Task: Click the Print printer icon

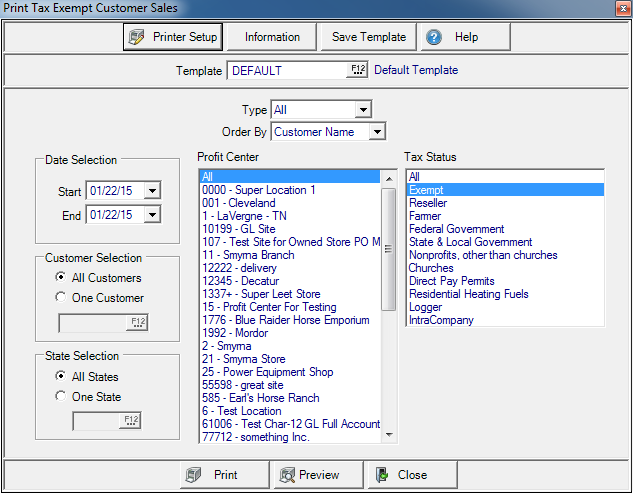Action: click(x=194, y=475)
